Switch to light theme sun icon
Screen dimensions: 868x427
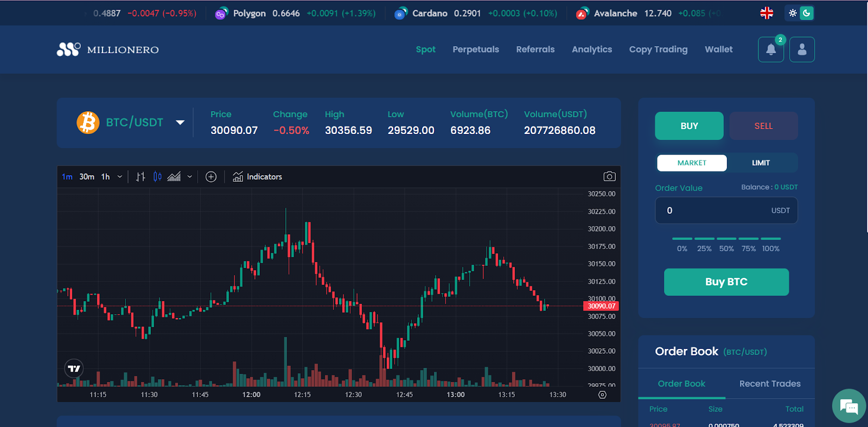pyautogui.click(x=793, y=13)
